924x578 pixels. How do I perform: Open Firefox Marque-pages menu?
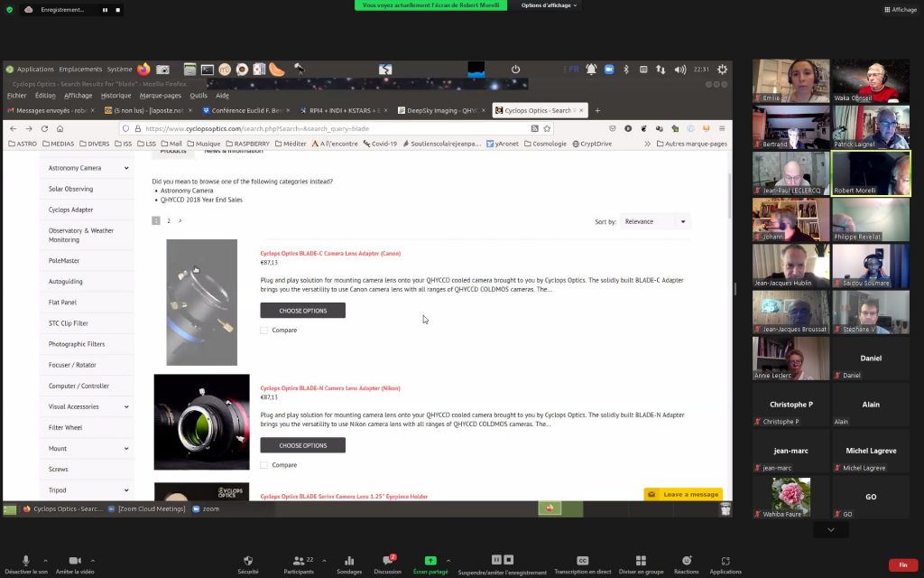(161, 96)
